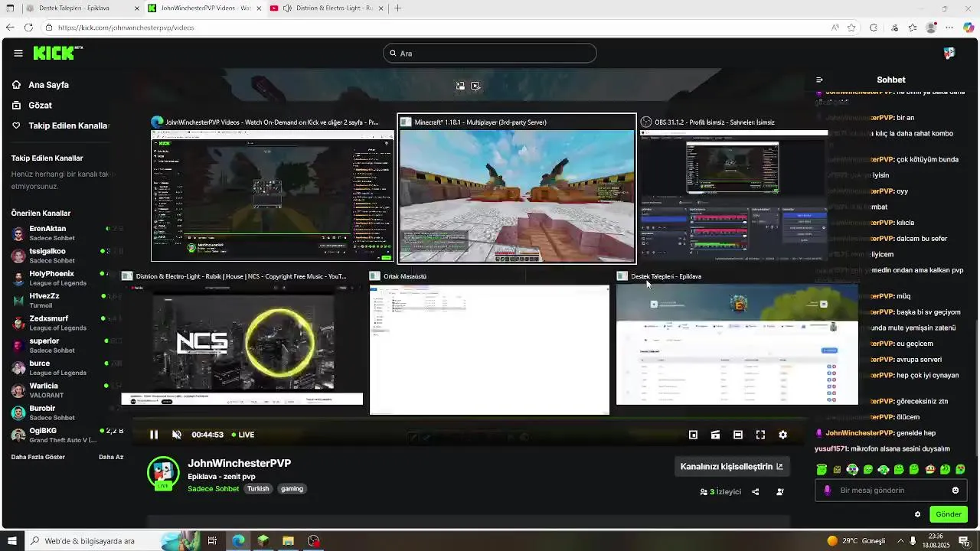Image resolution: width=980 pixels, height=551 pixels.
Task: Pause the live stream
Action: (x=154, y=435)
